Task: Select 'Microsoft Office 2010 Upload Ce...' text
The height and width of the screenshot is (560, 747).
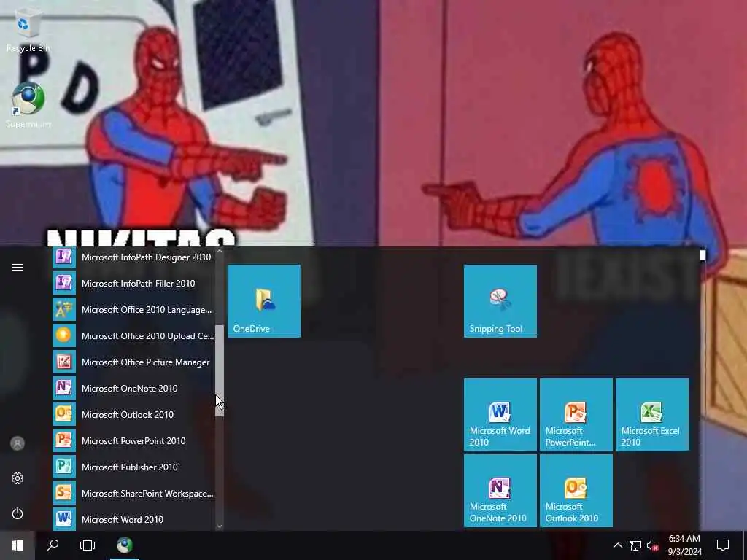Action: (147, 335)
